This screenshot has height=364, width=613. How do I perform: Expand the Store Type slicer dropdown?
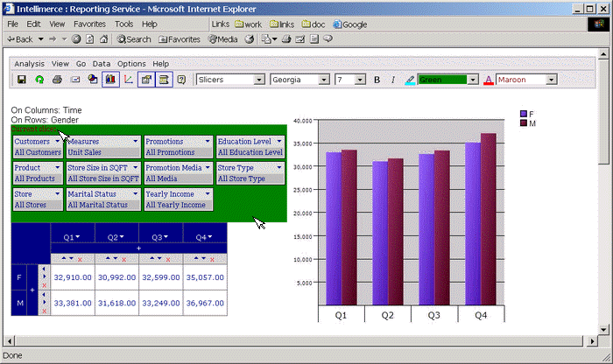coord(279,167)
